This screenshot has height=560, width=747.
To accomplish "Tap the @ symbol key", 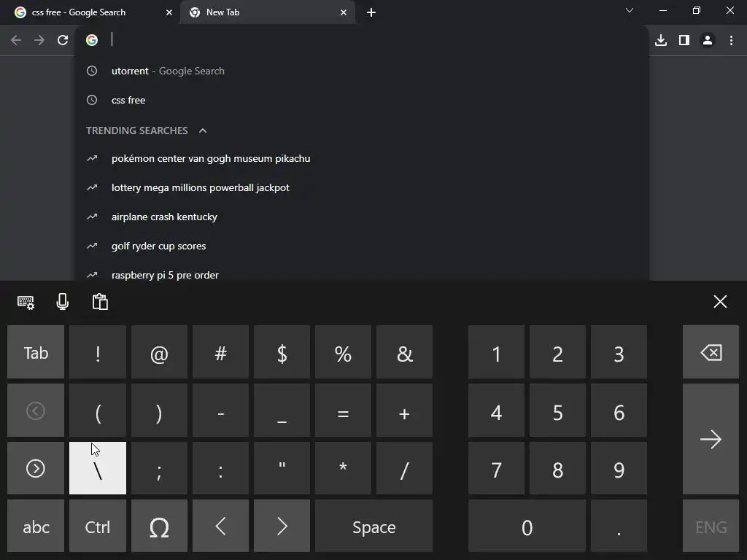I will pyautogui.click(x=159, y=352).
